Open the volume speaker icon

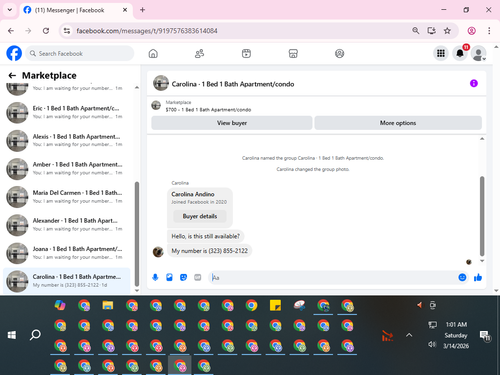pyautogui.click(x=432, y=344)
